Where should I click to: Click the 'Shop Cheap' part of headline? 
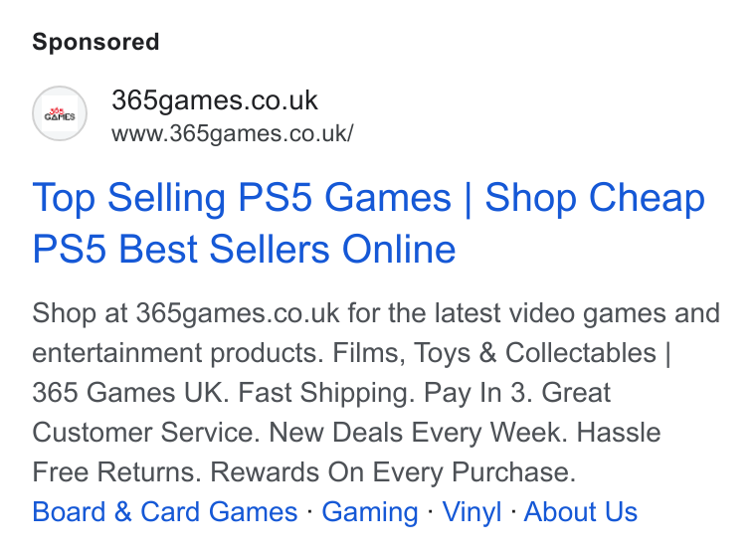point(595,198)
